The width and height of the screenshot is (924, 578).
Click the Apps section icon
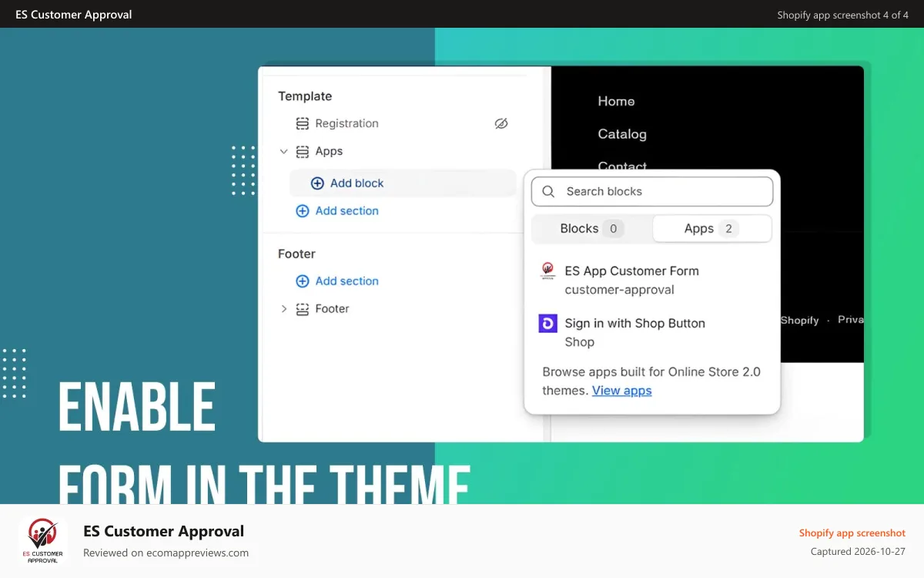pyautogui.click(x=303, y=152)
